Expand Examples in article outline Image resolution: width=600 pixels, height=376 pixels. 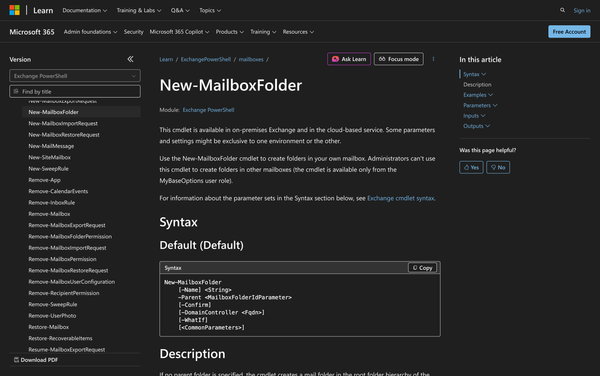[x=478, y=95]
